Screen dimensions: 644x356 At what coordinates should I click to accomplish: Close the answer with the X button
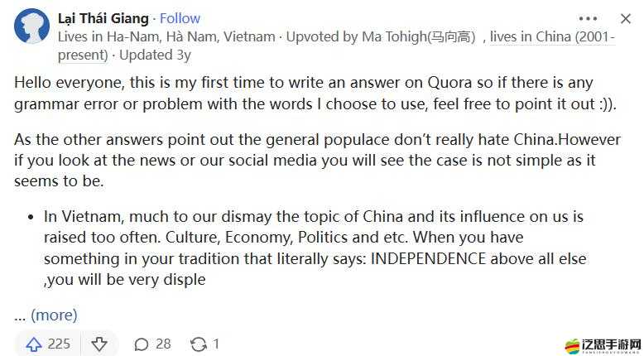tap(626, 18)
